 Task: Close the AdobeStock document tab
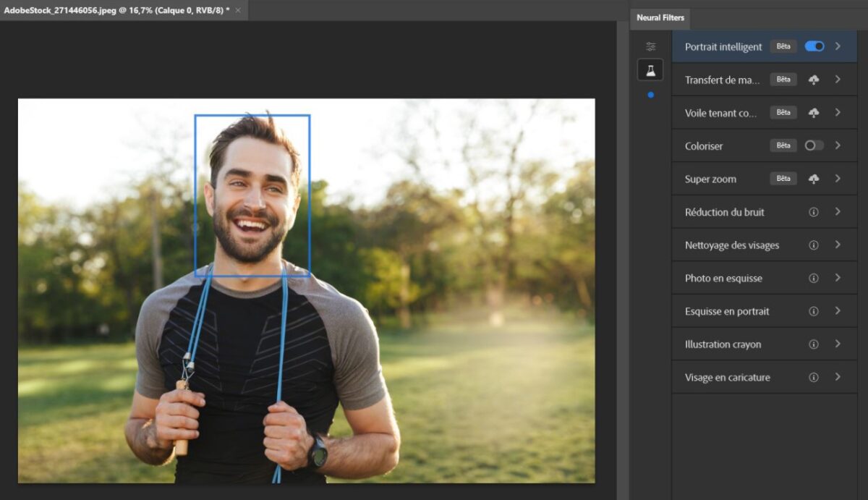(x=238, y=10)
